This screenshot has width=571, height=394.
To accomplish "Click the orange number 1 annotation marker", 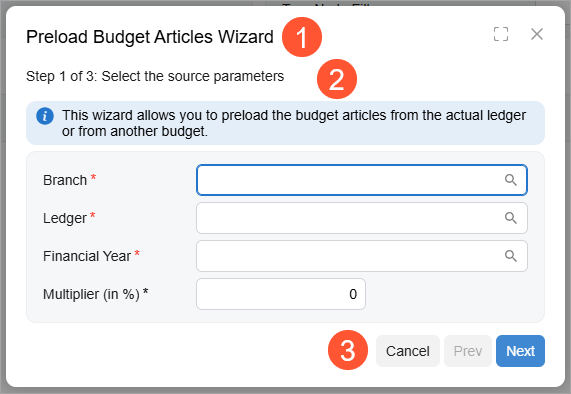I will (302, 37).
